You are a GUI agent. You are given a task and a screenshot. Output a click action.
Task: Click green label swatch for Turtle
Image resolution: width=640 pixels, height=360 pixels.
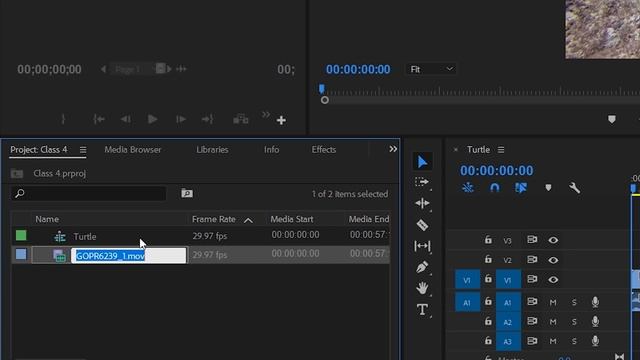pyautogui.click(x=21, y=235)
